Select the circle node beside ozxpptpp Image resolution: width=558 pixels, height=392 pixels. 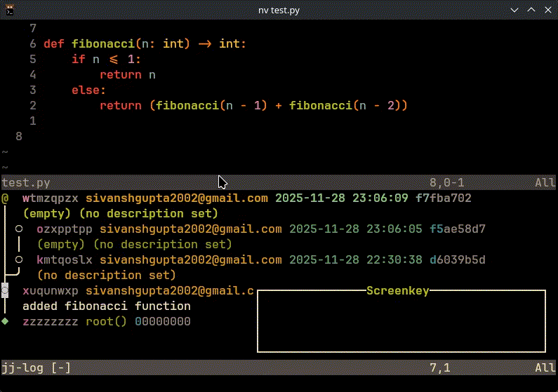(19, 229)
